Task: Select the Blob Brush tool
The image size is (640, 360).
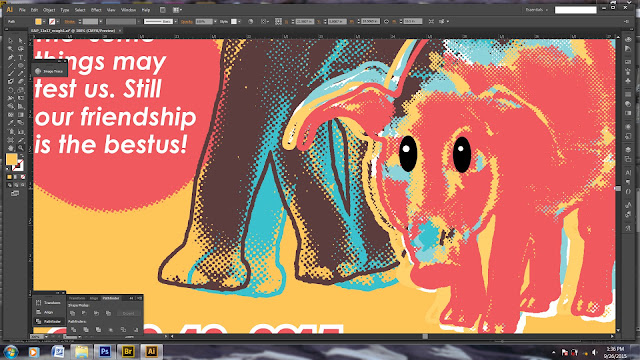Action: 11,82
